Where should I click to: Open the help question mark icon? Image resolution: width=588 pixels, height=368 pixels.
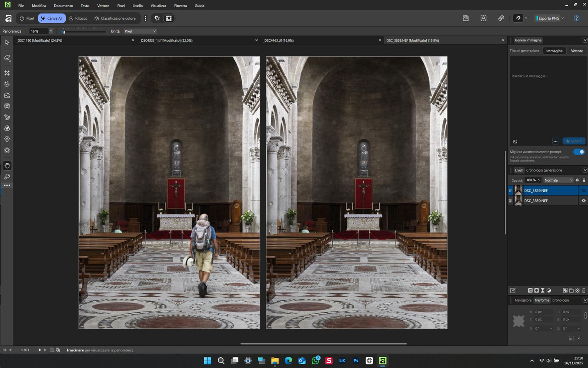tap(577, 18)
